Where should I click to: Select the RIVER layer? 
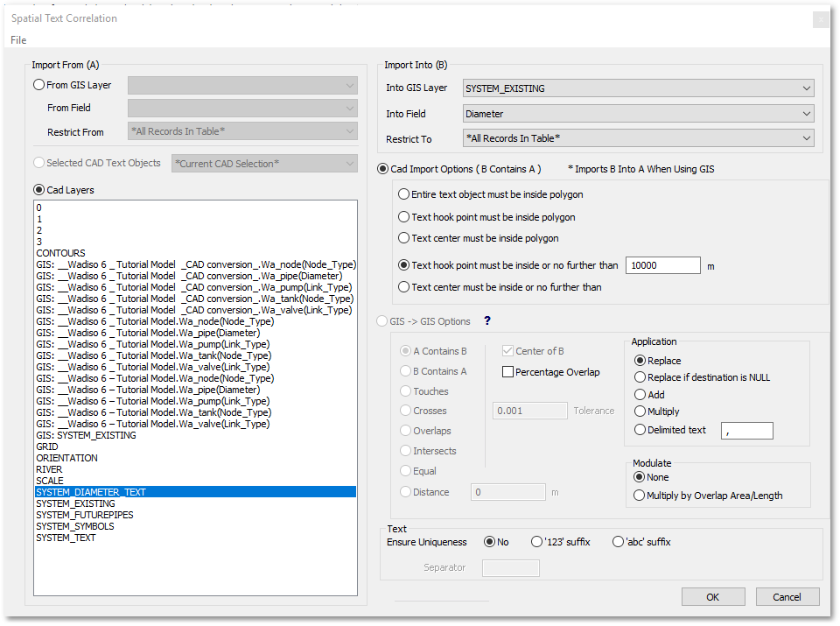(195, 469)
